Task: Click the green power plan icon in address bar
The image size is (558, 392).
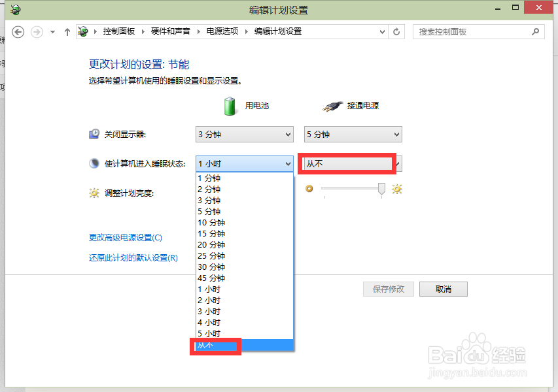Action: (x=82, y=31)
